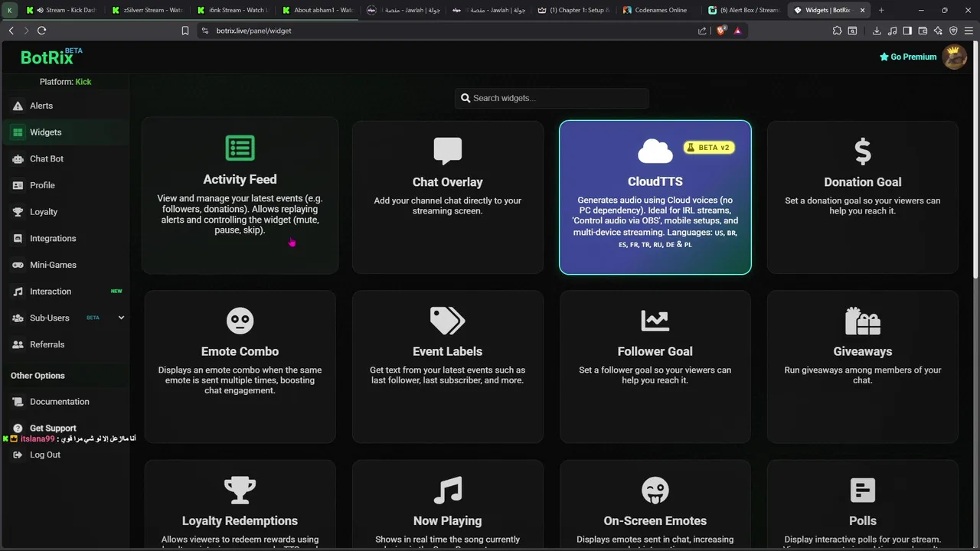The width and height of the screenshot is (980, 551).
Task: Open the Alerts sidebar item
Action: [x=64, y=106]
